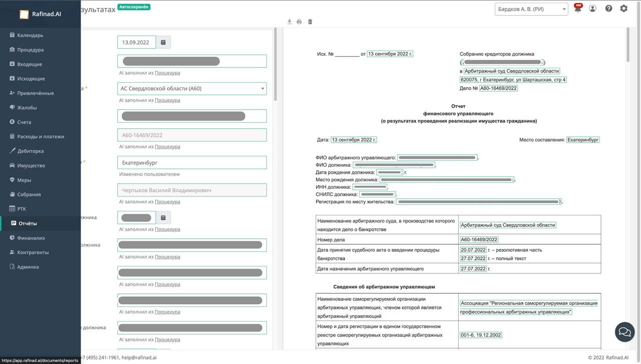The width and height of the screenshot is (641, 364).
Task: Expand the Бардков А. В. (РИ) dropdown
Action: tap(531, 9)
